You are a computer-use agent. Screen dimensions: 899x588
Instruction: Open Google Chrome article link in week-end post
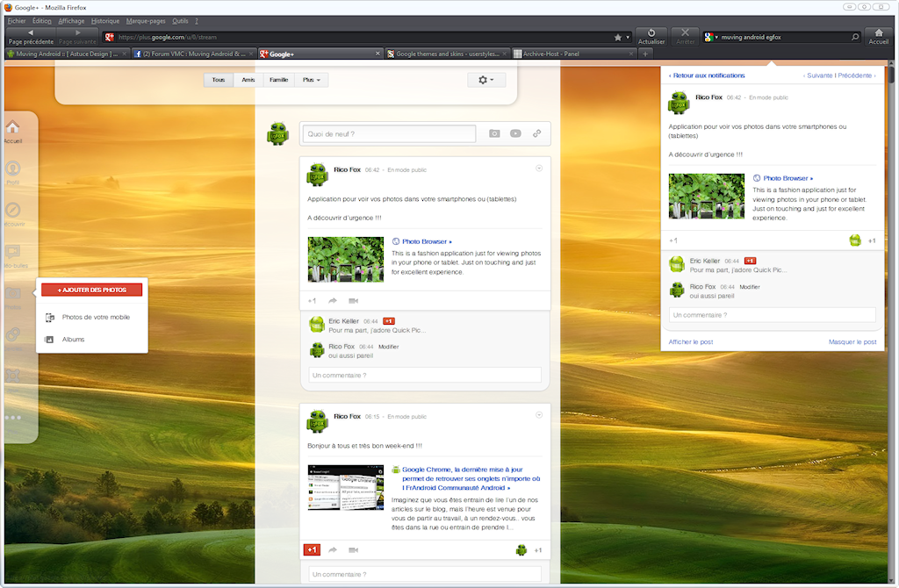tap(471, 478)
